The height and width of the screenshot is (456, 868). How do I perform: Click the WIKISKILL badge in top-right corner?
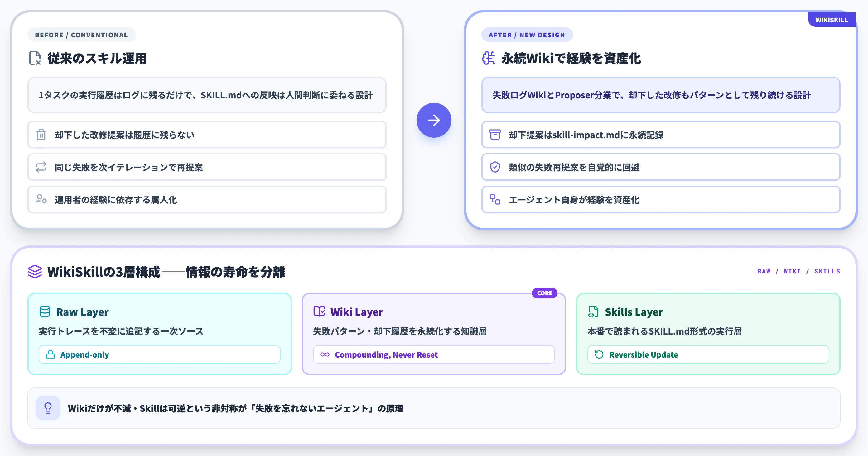coord(831,20)
